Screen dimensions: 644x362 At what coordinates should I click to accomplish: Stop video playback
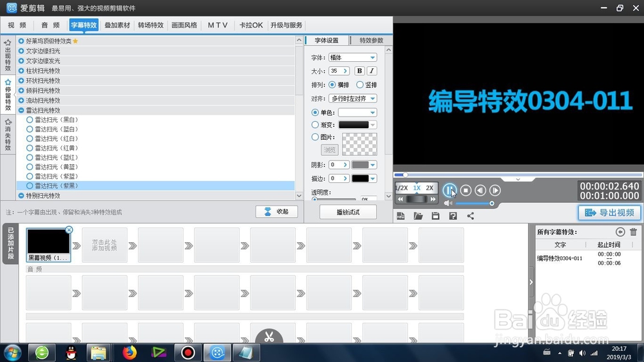(x=466, y=190)
